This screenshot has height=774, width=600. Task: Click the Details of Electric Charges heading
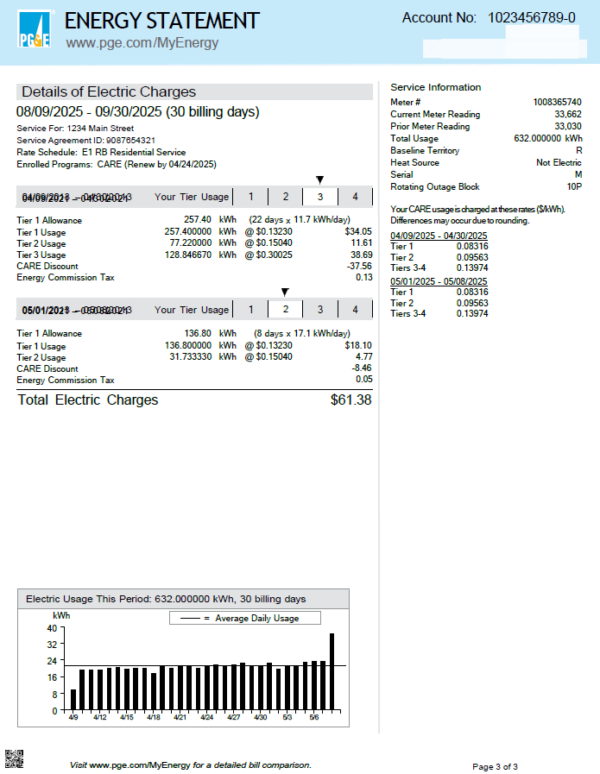pos(109,91)
